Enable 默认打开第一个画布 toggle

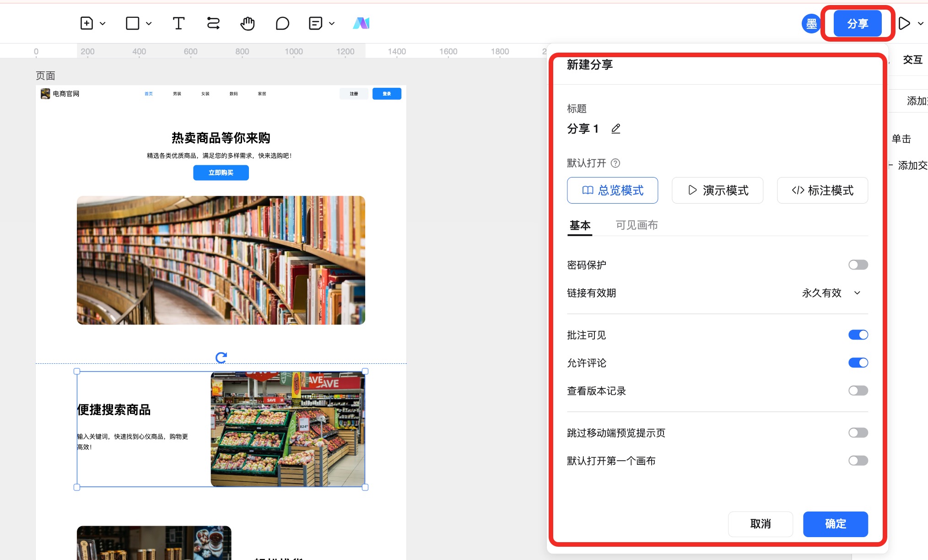858,461
